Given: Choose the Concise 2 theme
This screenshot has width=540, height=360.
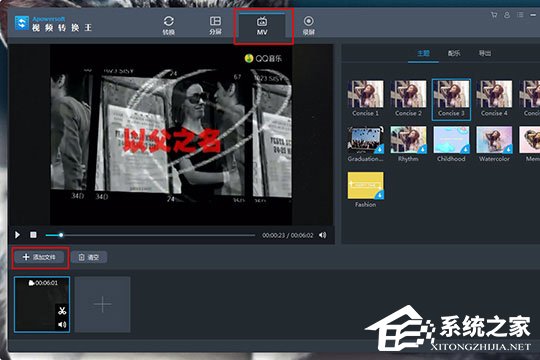Looking at the screenshot, I should pyautogui.click(x=408, y=99).
